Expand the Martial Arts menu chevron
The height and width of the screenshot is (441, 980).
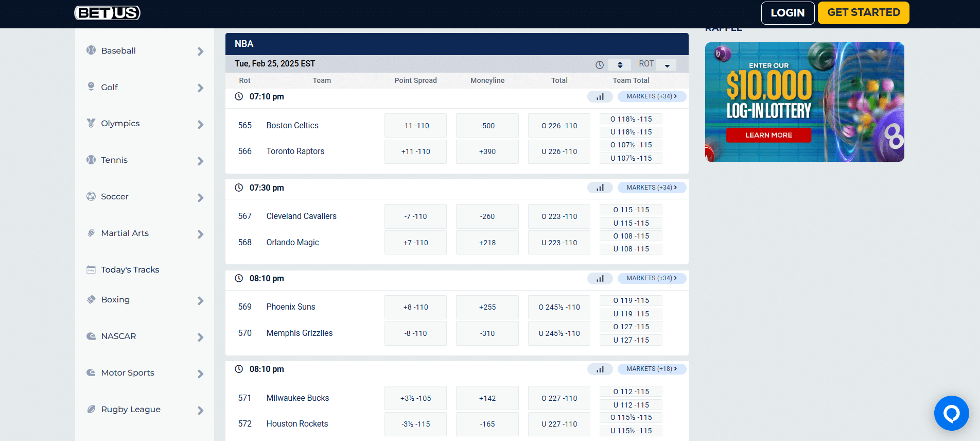(200, 234)
